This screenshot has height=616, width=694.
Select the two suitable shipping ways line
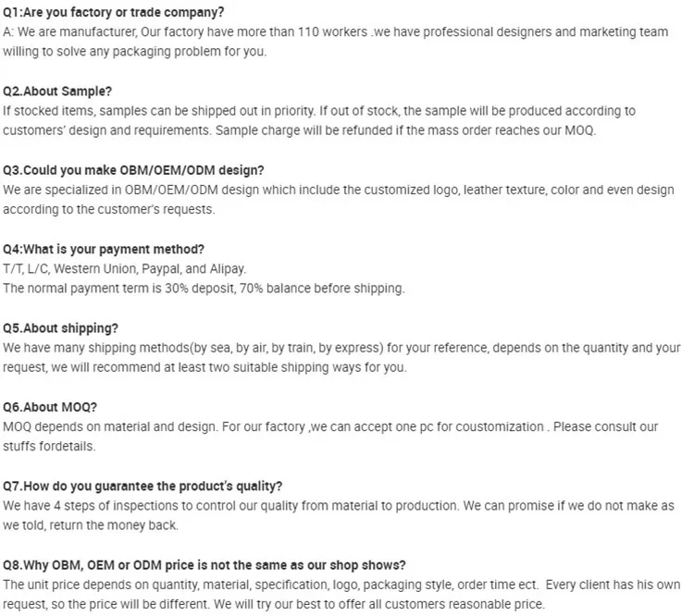click(x=204, y=368)
